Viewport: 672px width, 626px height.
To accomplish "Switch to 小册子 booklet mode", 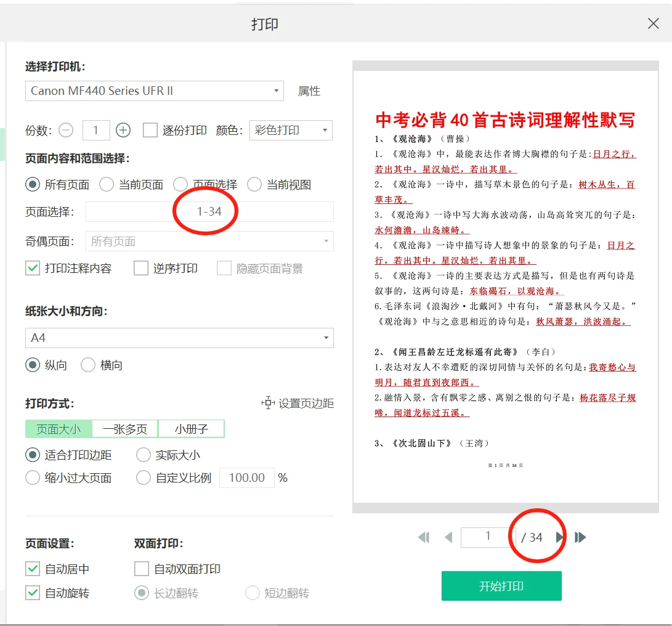I will [191, 428].
